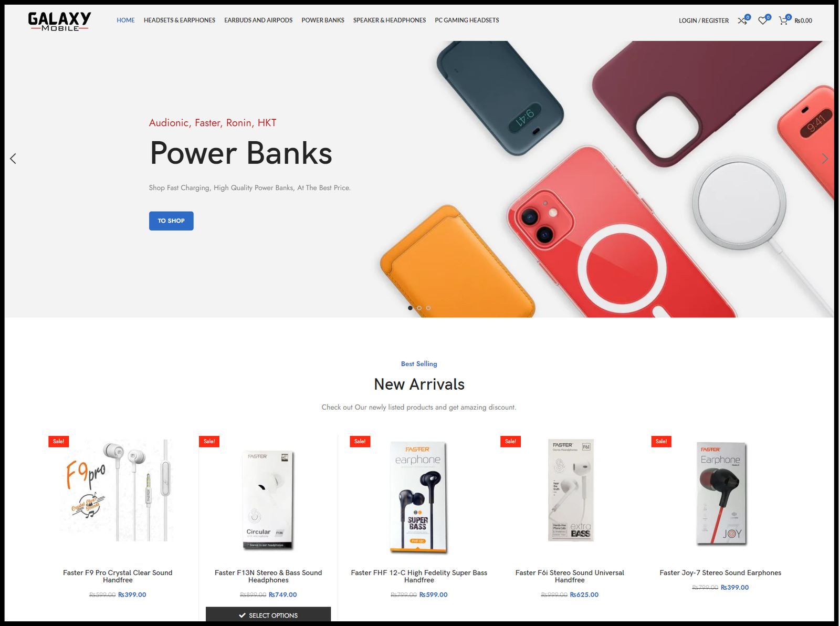Open Login / Register link

[x=703, y=21]
